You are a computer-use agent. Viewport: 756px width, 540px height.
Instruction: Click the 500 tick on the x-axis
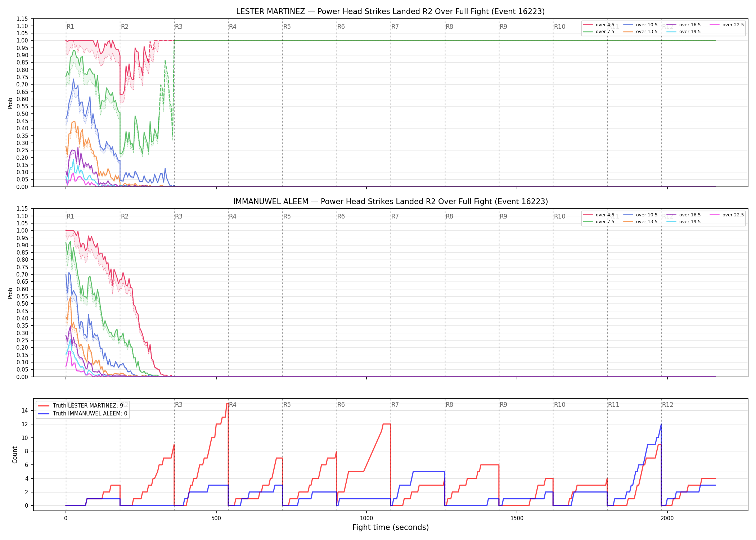[x=216, y=518]
